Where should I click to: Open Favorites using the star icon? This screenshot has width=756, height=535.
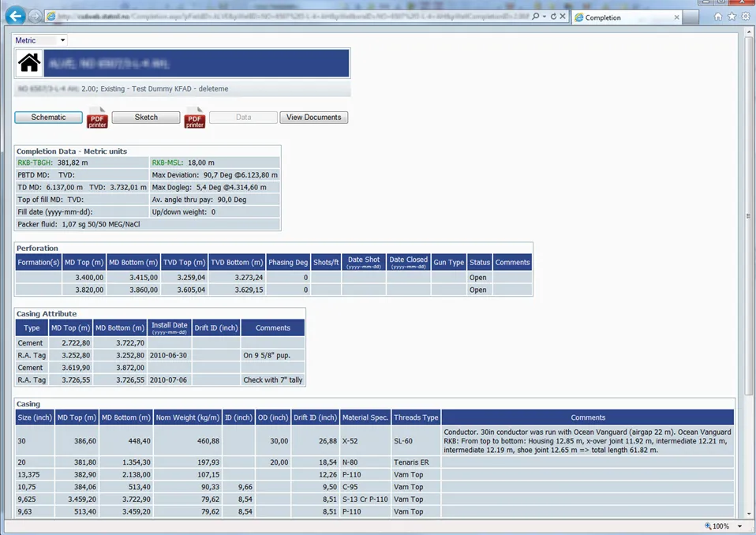coord(730,16)
